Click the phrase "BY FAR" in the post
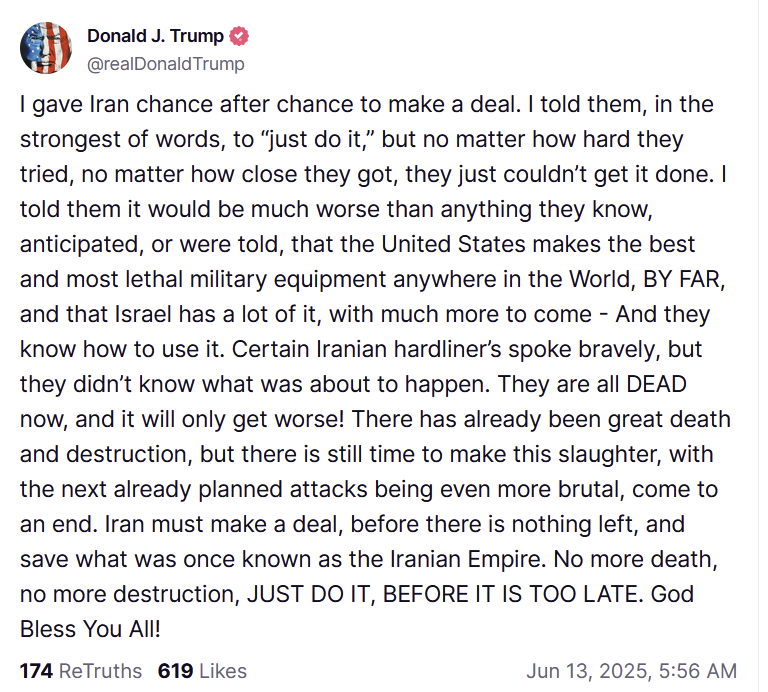This screenshot has height=692, width=768. [x=680, y=279]
